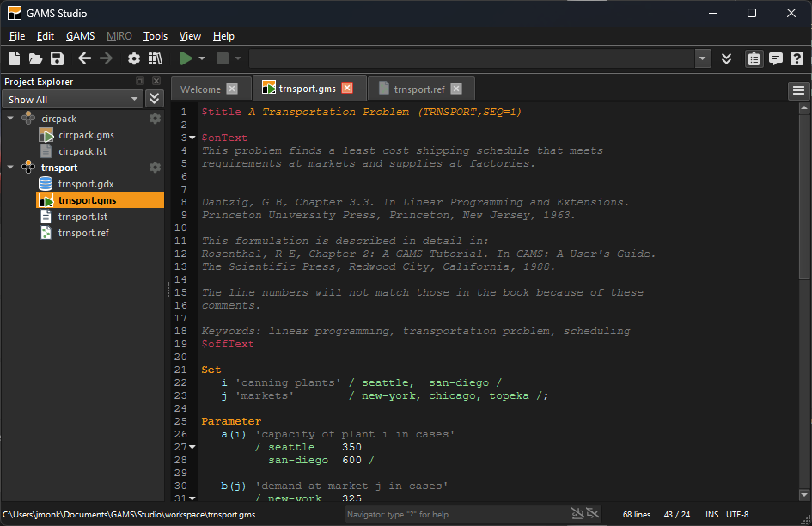The height and width of the screenshot is (526, 812).
Task: Click the New file icon in toolbar
Action: (x=15, y=58)
